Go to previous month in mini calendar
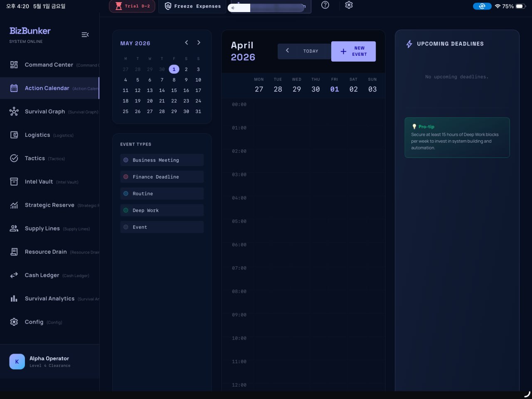 pos(187,42)
